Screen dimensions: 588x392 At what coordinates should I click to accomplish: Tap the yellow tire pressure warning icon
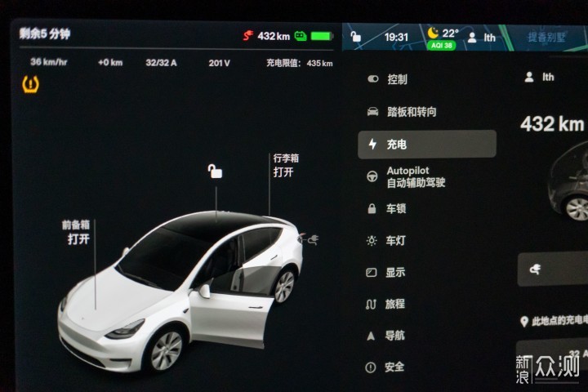coord(30,84)
